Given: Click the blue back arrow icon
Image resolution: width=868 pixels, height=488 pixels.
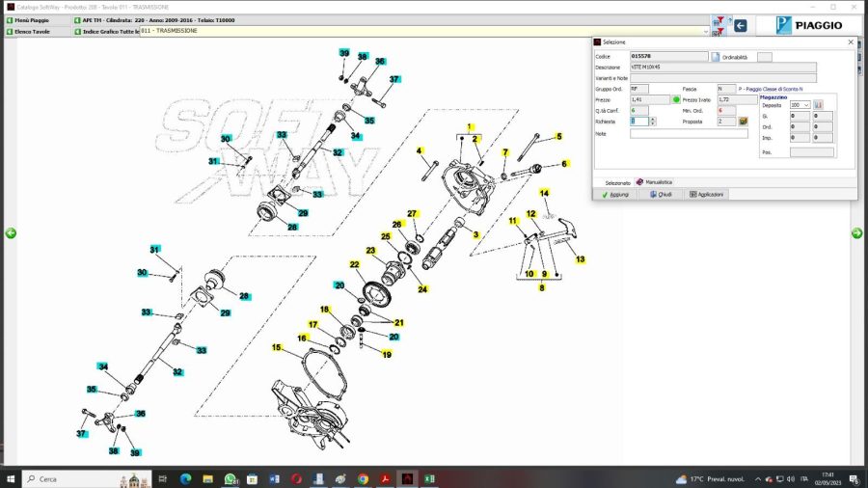Looking at the screenshot, I should [x=741, y=26].
